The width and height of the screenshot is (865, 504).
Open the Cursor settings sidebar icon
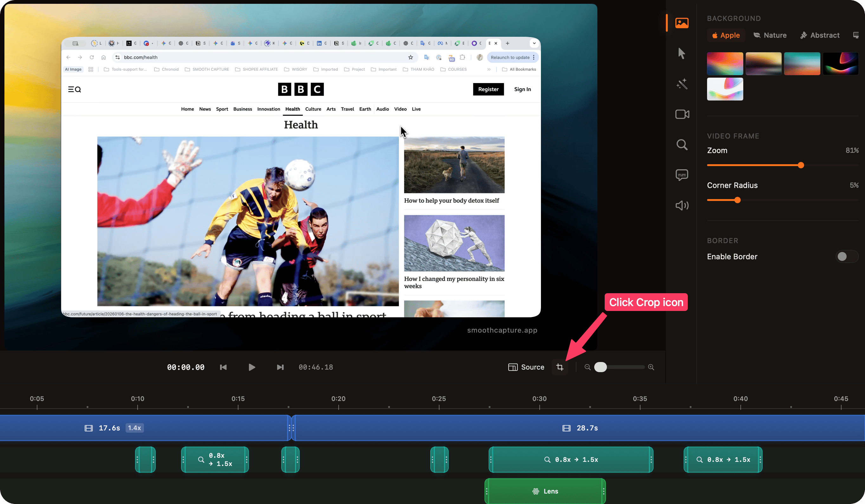click(682, 54)
